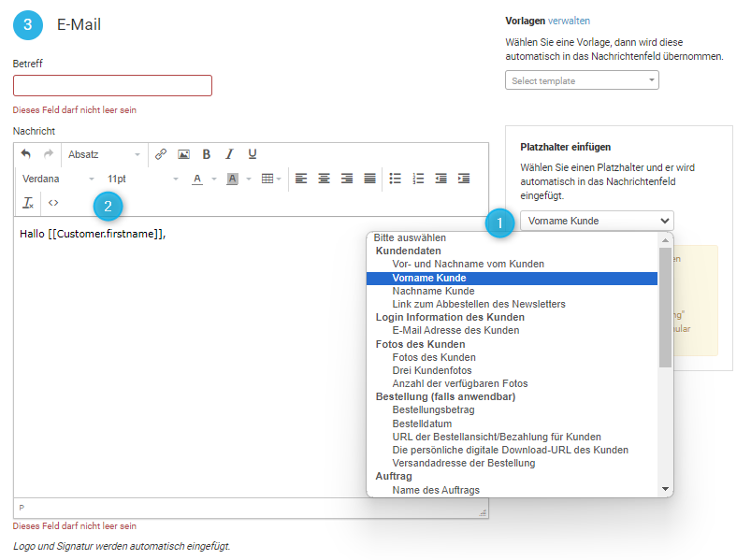Toggle italic formatting

(x=229, y=154)
